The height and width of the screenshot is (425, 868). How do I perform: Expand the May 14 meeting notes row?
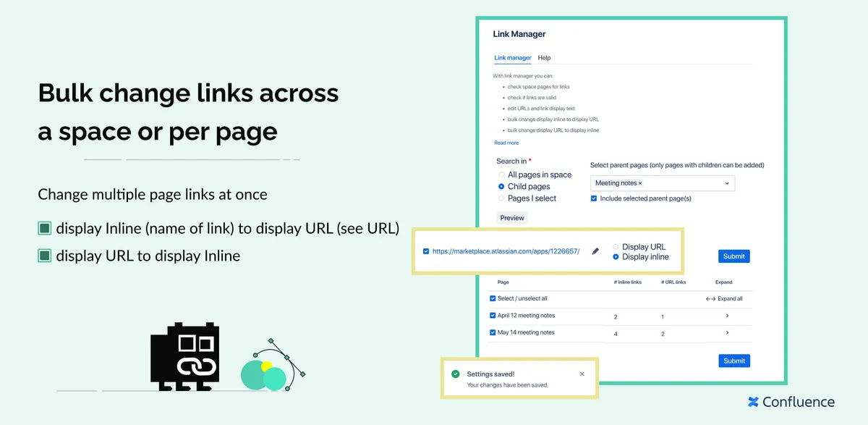pos(727,334)
